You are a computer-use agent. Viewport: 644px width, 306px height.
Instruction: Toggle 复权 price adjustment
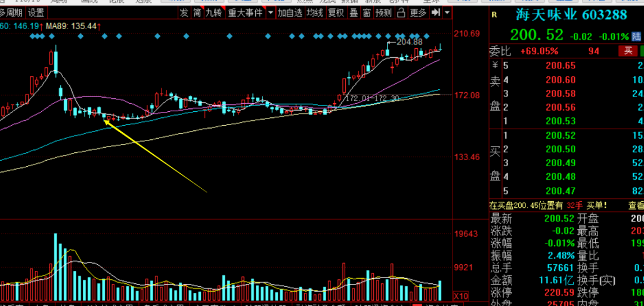click(x=336, y=13)
